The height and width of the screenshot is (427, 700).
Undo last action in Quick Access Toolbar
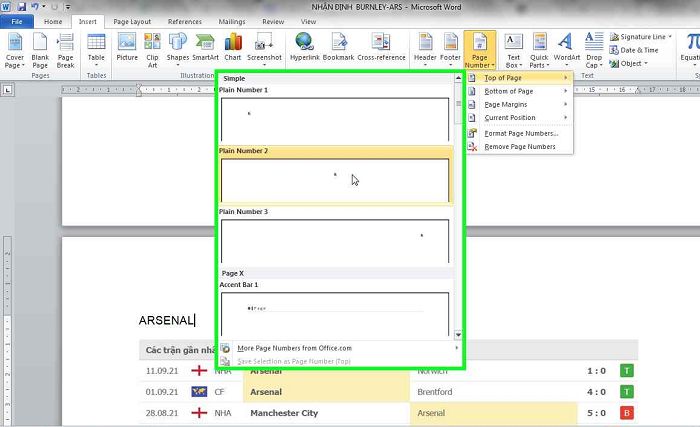click(x=34, y=7)
